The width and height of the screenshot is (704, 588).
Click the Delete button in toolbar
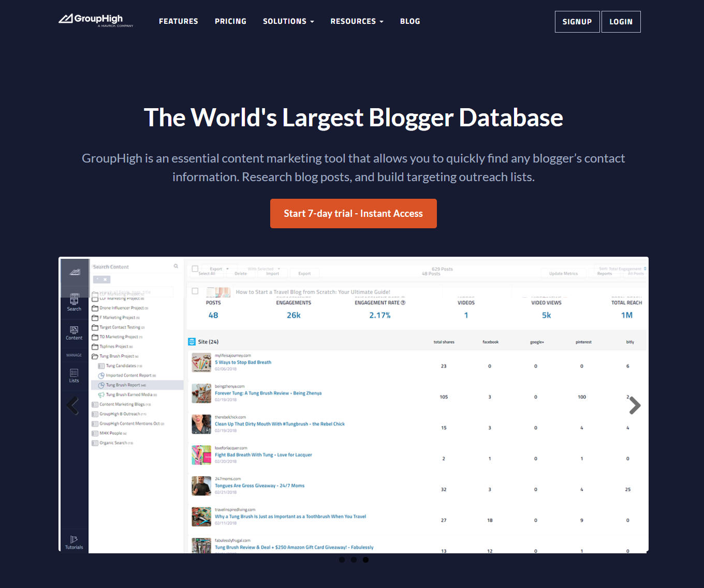tap(241, 273)
